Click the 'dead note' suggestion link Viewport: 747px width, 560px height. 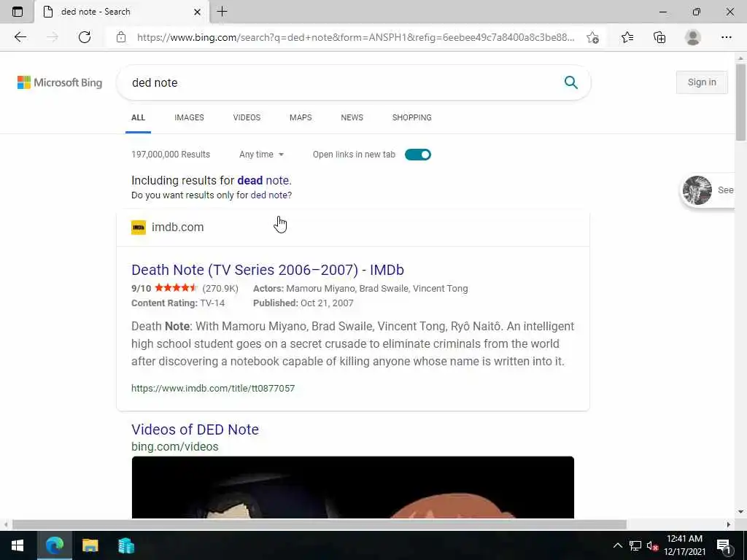(263, 181)
